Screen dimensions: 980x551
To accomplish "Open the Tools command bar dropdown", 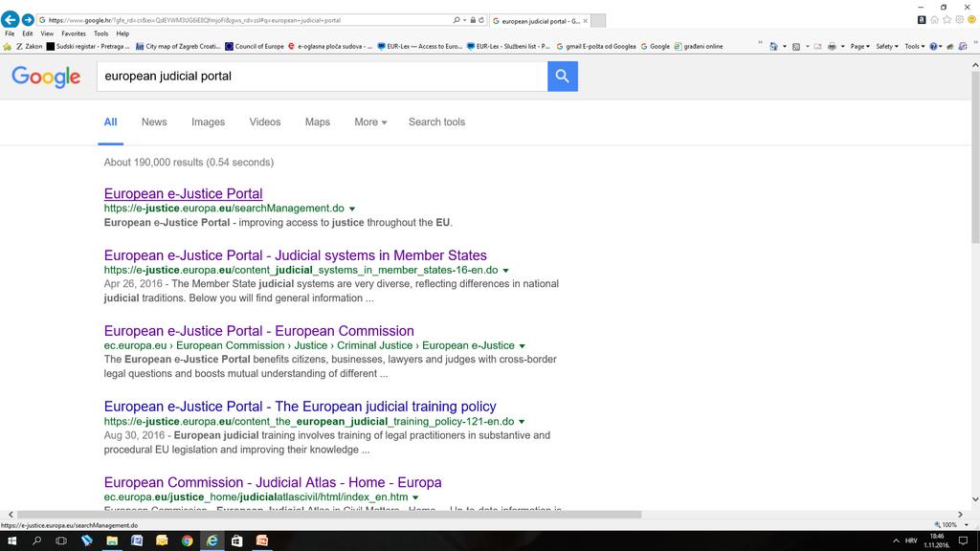I will 914,46.
